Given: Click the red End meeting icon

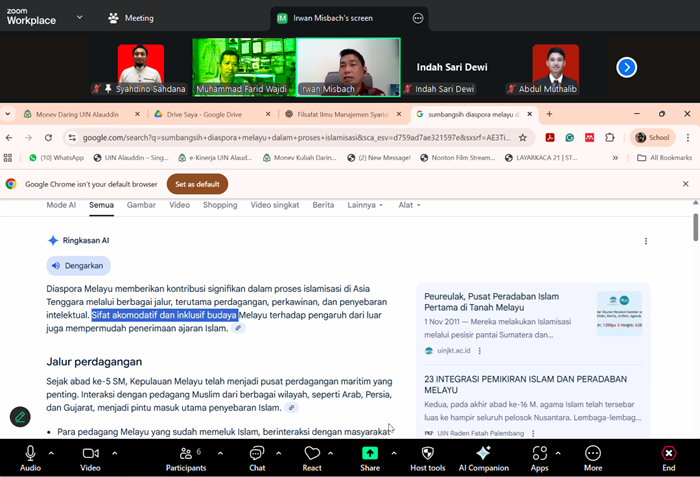Looking at the screenshot, I should 668,453.
